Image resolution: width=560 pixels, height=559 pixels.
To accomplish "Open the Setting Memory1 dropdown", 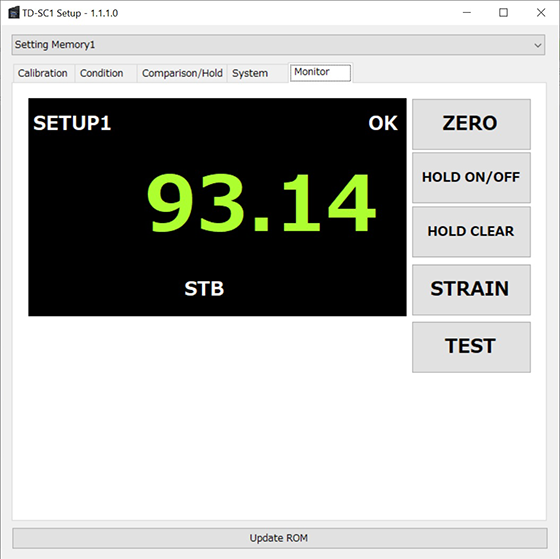I will (x=278, y=45).
